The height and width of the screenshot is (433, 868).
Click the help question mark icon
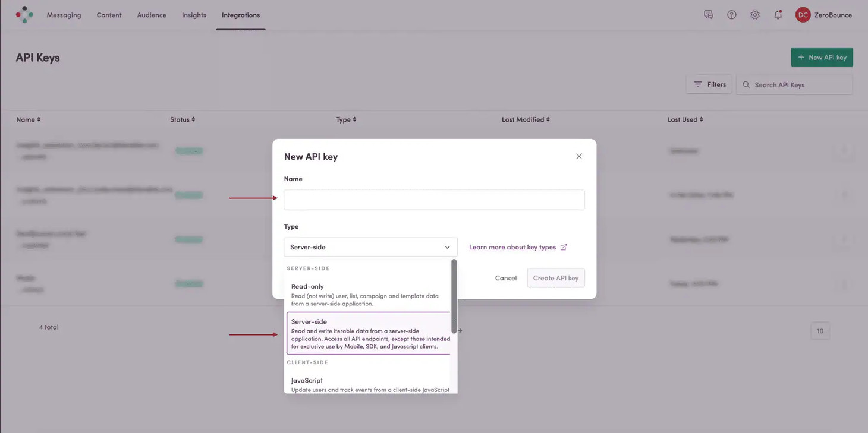731,14
